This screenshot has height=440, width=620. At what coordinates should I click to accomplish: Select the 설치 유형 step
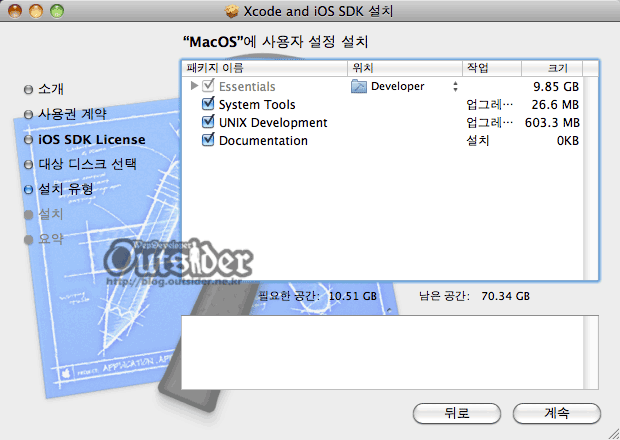point(66,189)
